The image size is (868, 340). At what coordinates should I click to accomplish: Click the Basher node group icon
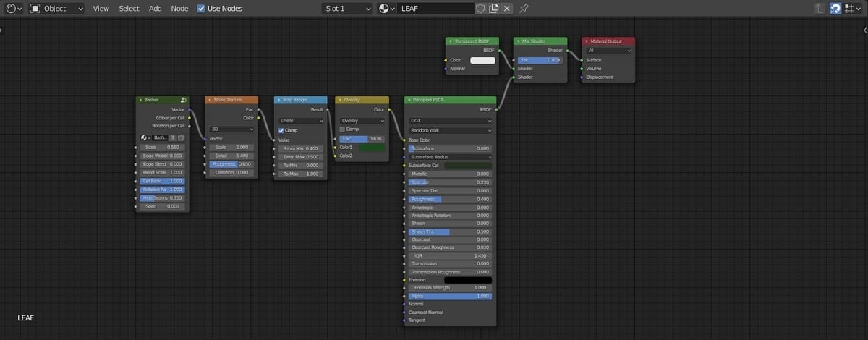(x=184, y=100)
